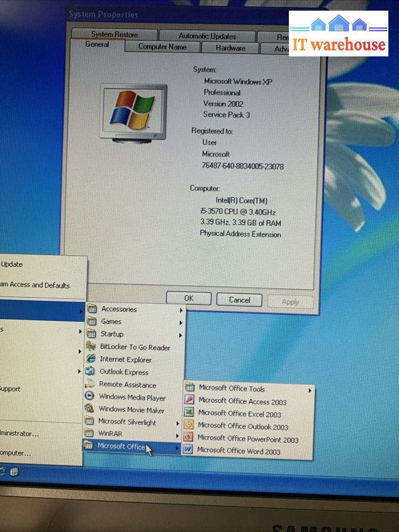Click the Windows XP logo monitor image
The width and height of the screenshot is (399, 532).
tap(134, 113)
